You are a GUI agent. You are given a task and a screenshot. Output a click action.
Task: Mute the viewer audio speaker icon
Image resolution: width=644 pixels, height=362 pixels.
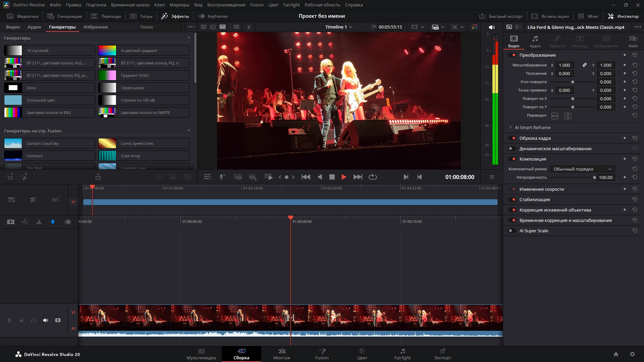coord(492,27)
